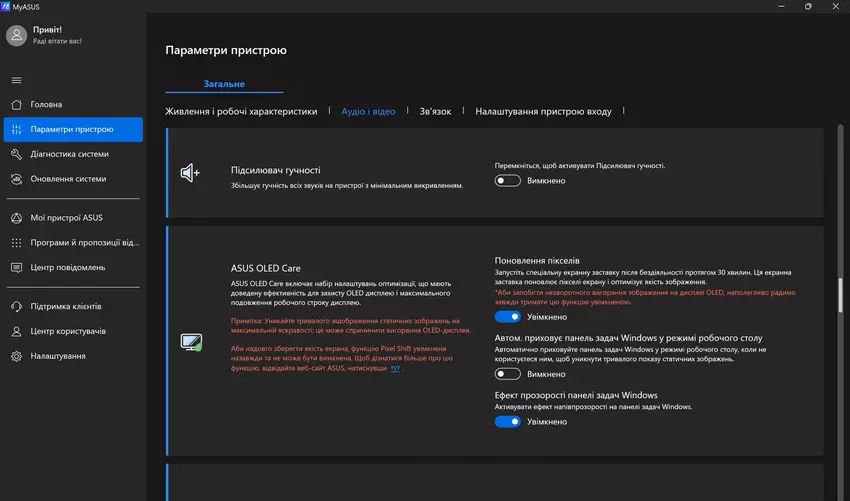Click the user profile avatar
Viewport: 850px width, 501px height.
(x=16, y=36)
